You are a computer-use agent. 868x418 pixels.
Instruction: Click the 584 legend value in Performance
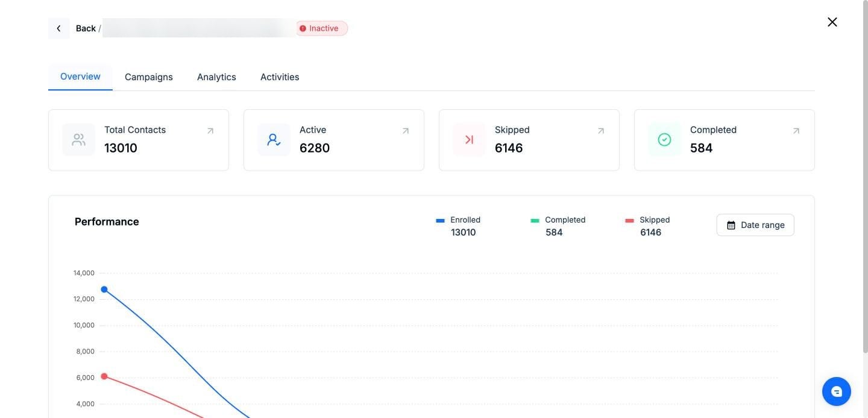point(554,232)
